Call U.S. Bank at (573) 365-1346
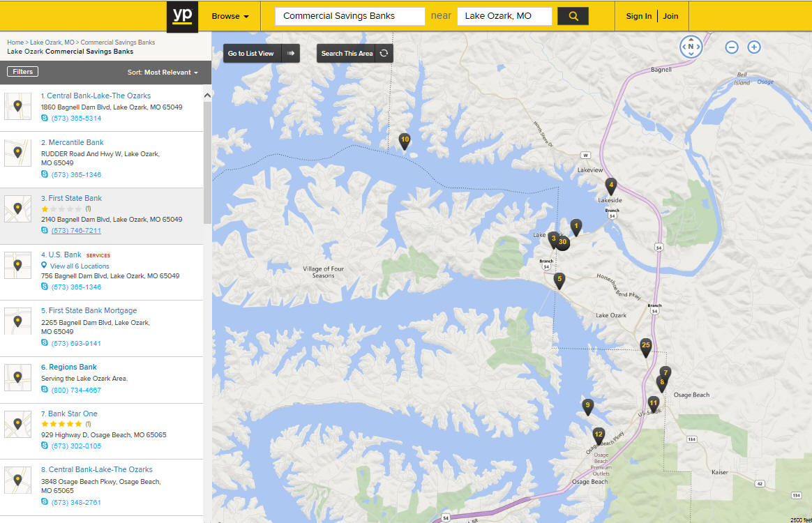Viewport: 812px width, 523px height. click(x=76, y=287)
